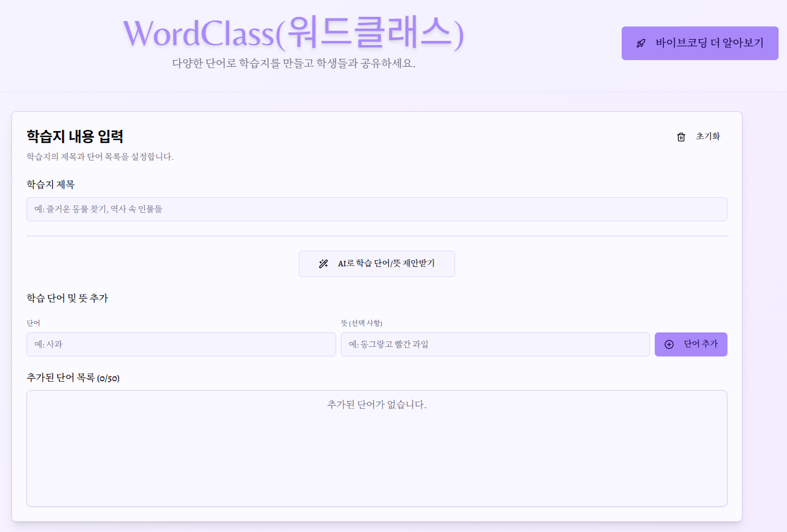This screenshot has width=787, height=532.
Task: Click the 뜻 (선택 사항) input box
Action: [x=495, y=344]
